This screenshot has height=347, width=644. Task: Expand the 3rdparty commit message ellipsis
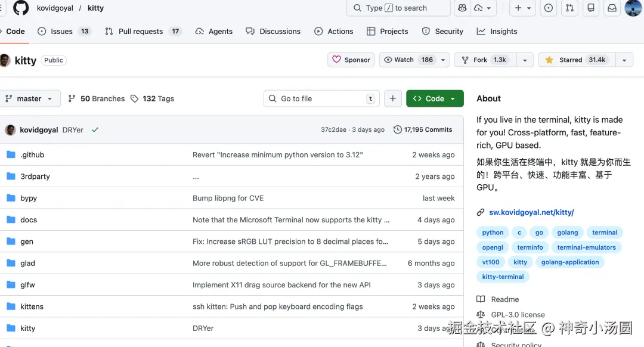(196, 177)
